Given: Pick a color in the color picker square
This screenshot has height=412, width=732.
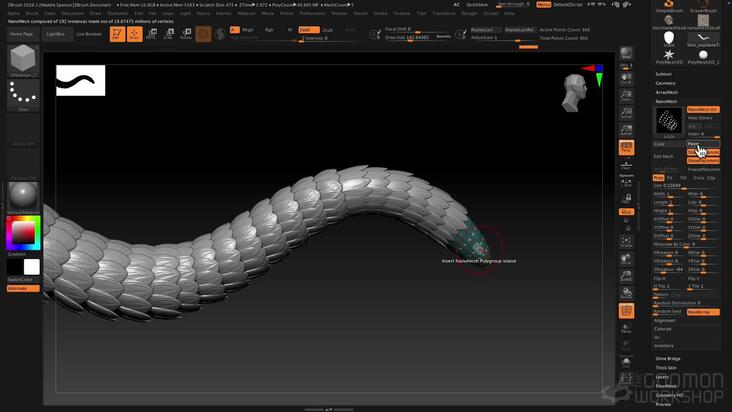Looking at the screenshot, I should (23, 232).
